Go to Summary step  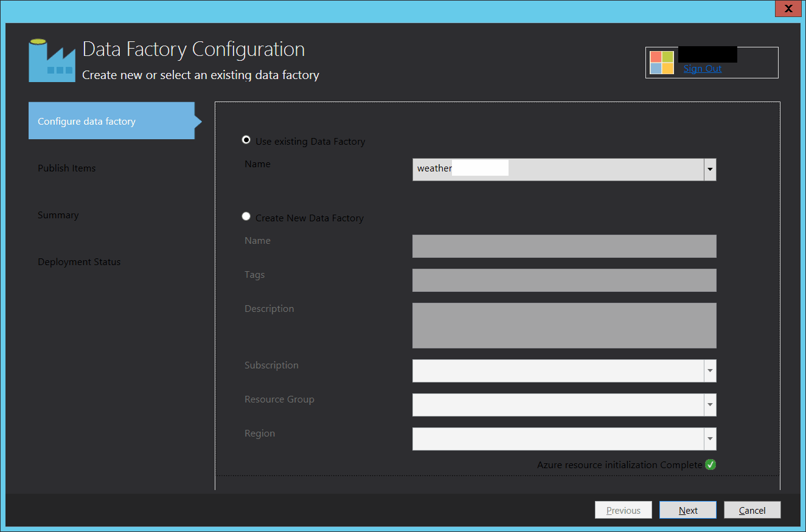[58, 215]
